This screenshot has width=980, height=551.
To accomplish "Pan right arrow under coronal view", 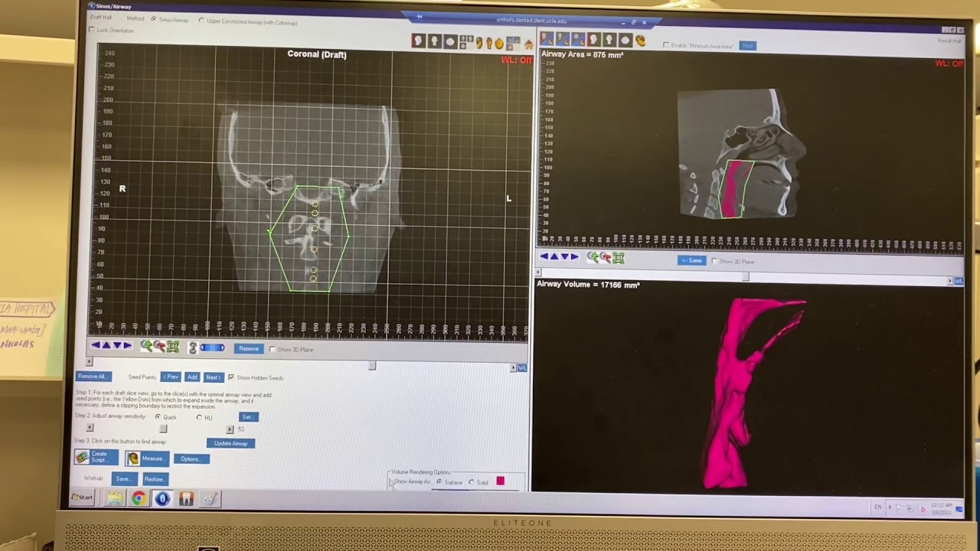I will 128,345.
